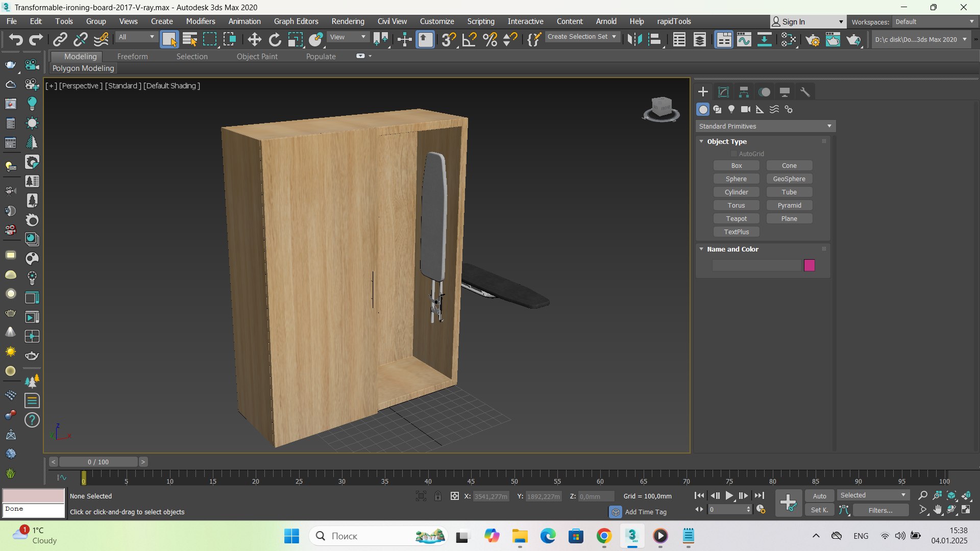Screen dimensions: 980x551
Task: Select the Select and Move tool
Action: coord(254,39)
